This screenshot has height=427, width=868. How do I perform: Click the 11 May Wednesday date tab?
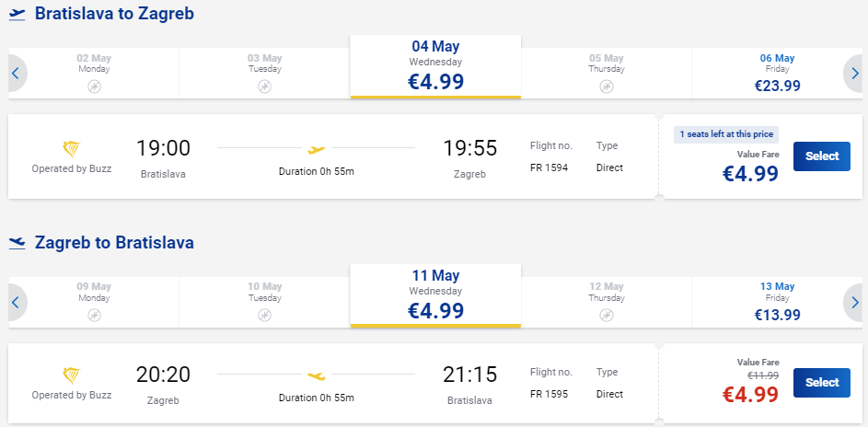tap(435, 295)
